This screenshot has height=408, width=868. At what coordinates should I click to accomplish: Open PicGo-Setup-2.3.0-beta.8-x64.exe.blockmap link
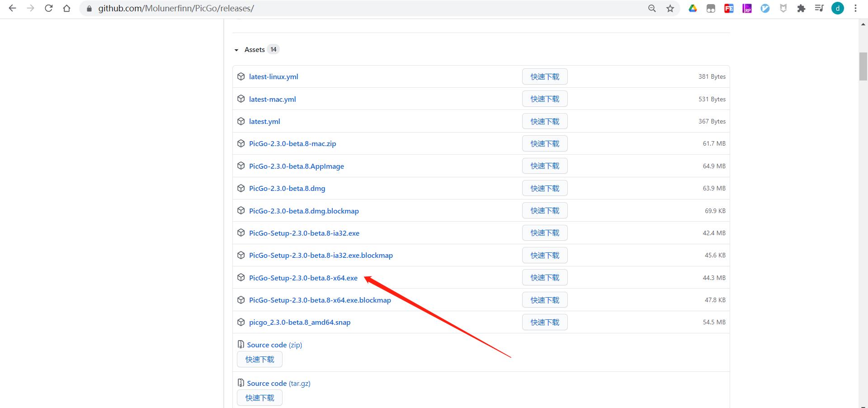[320, 300]
